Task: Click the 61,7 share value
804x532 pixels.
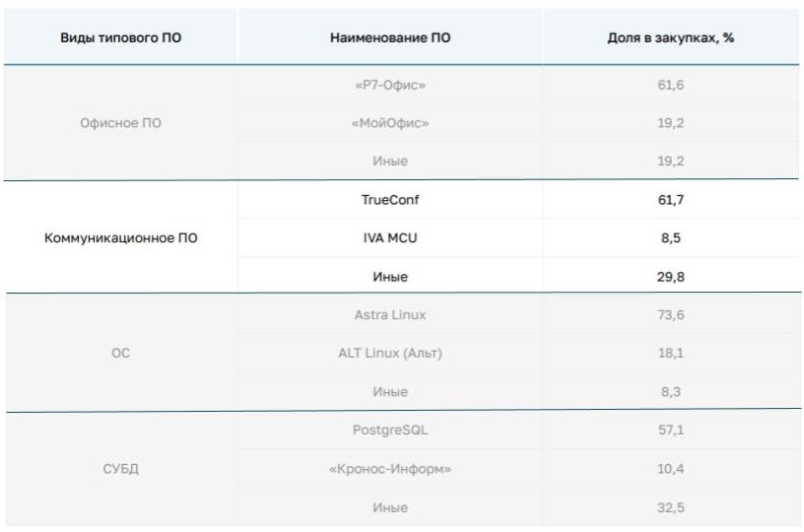Action: click(672, 200)
